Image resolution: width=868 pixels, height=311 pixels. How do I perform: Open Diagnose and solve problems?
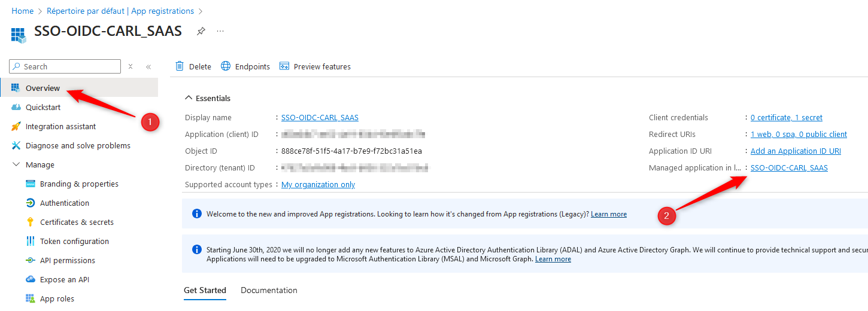(x=78, y=145)
